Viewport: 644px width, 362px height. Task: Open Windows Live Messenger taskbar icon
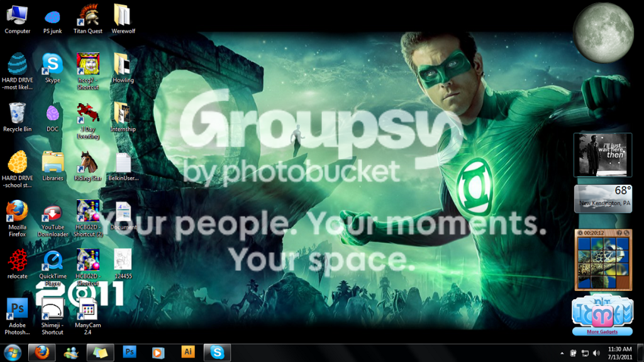[x=70, y=353]
